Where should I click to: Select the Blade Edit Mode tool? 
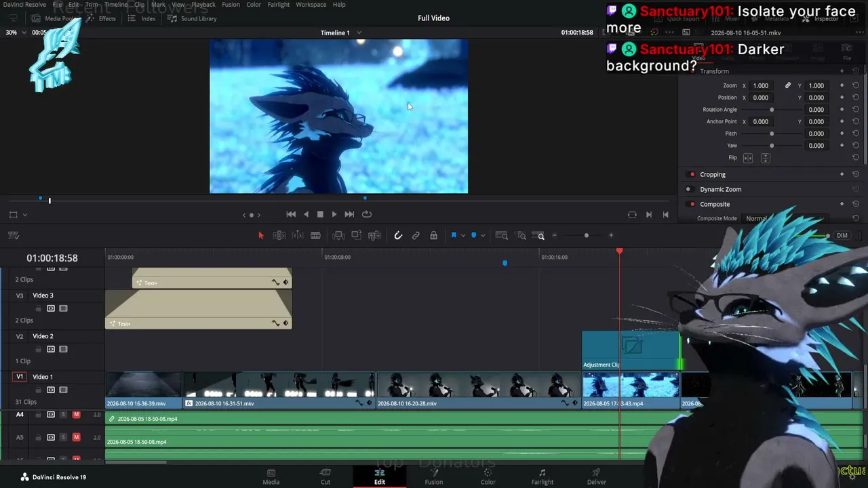pos(315,236)
